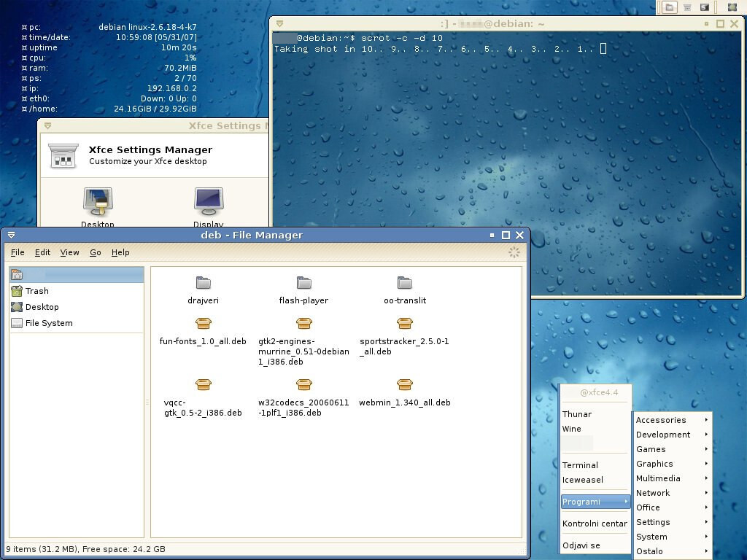Open the File menu in File Manager
Image resolution: width=747 pixels, height=560 pixels.
pos(17,252)
